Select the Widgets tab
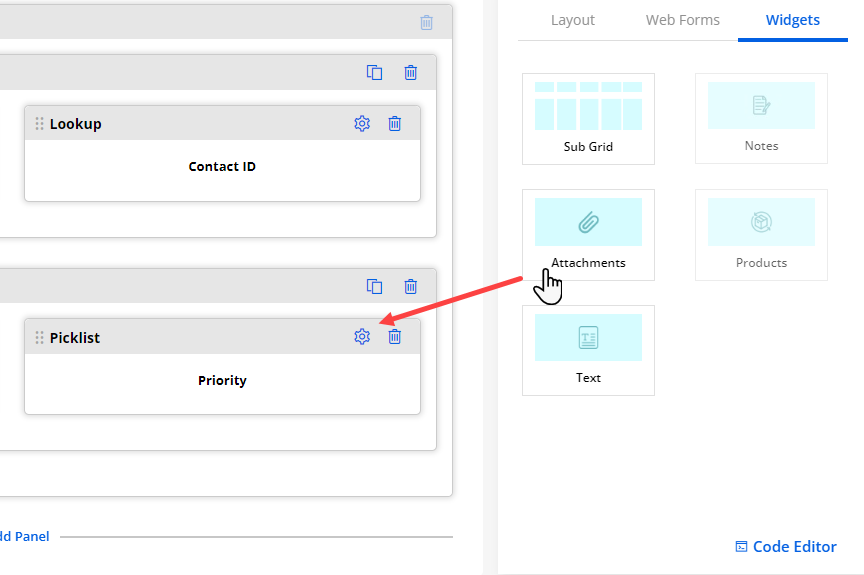Viewport: 864px width, 575px height. [793, 20]
